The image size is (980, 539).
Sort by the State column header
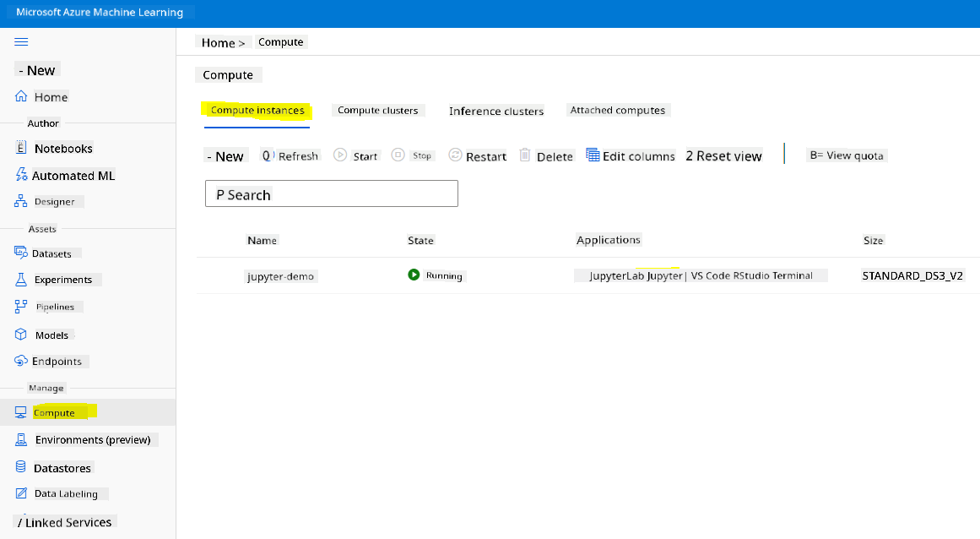[x=420, y=240]
